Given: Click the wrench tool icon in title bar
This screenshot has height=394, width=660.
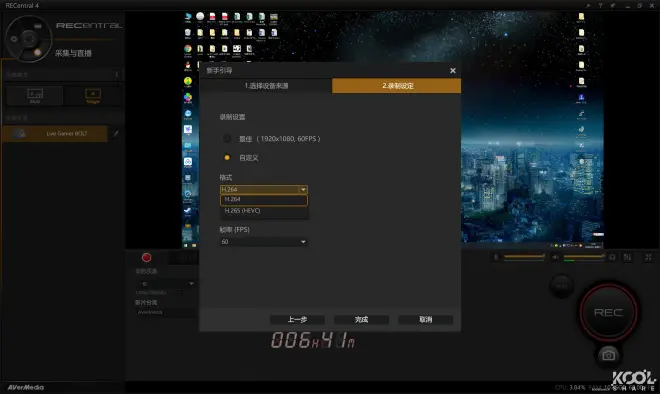Looking at the screenshot, I should point(588,5).
